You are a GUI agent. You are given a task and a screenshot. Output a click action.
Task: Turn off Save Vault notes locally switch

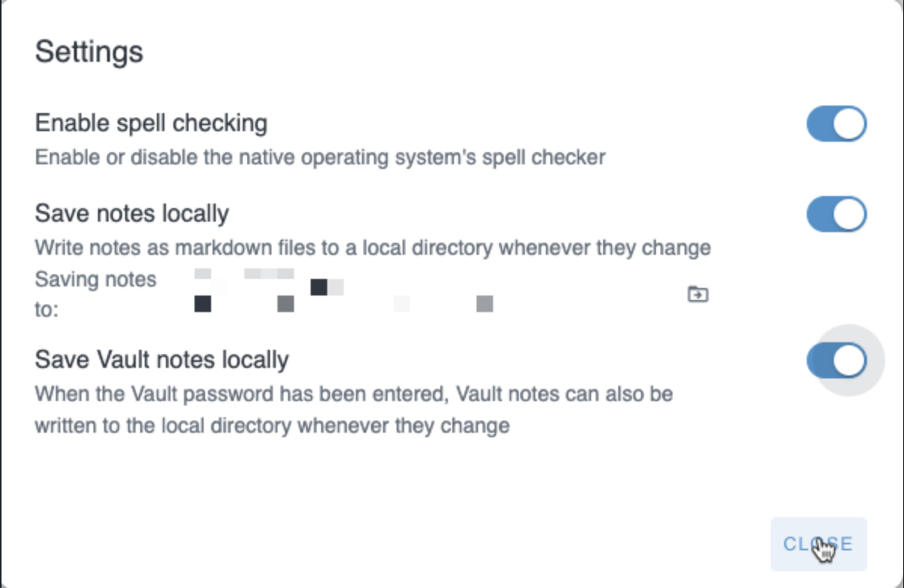(x=836, y=361)
